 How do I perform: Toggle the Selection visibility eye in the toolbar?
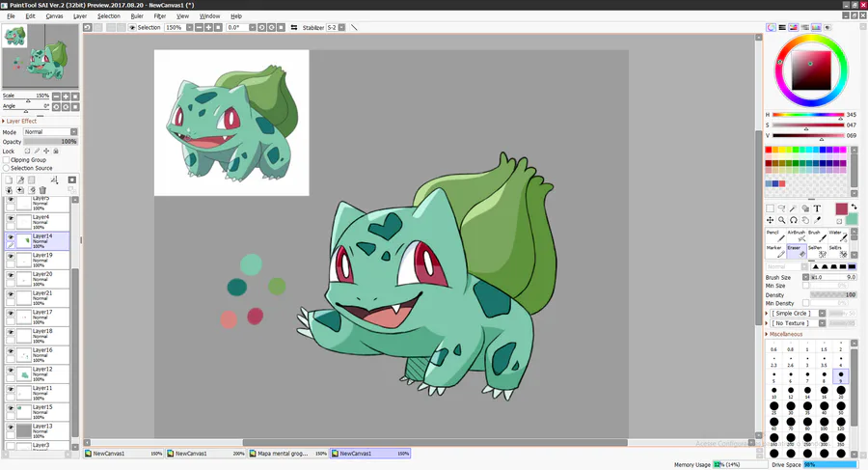click(132, 27)
